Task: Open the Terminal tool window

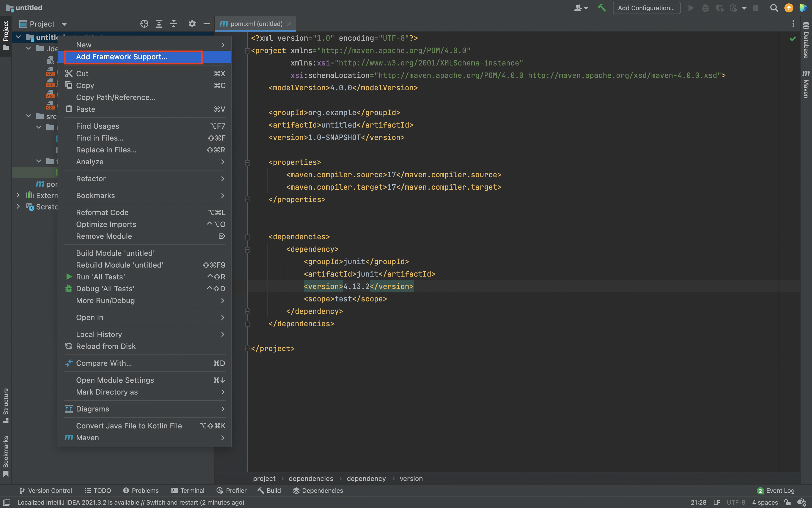Action: (187, 491)
